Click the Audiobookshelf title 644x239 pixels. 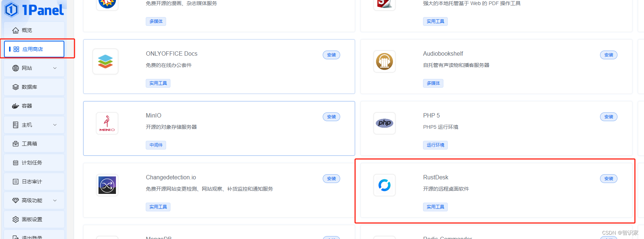443,53
